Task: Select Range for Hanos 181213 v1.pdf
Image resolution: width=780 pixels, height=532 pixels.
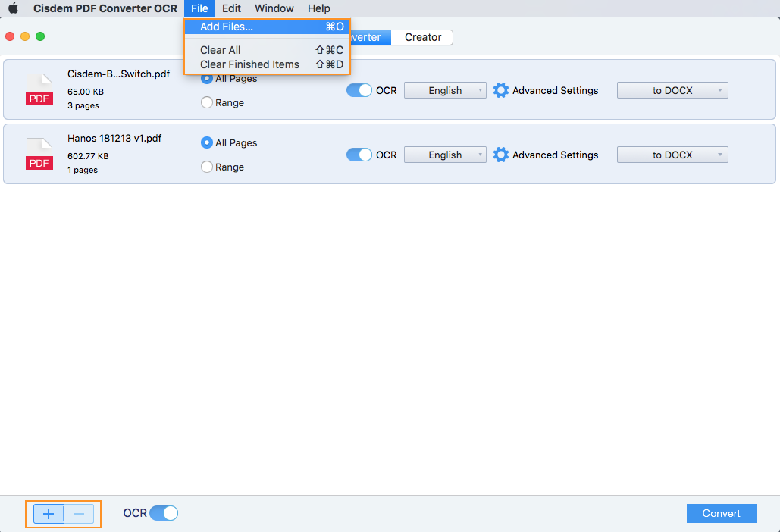Action: [207, 167]
